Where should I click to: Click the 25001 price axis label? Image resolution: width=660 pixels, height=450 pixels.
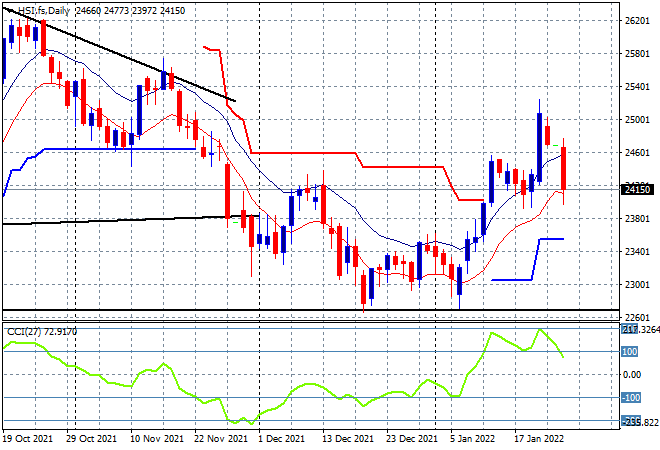click(637, 120)
